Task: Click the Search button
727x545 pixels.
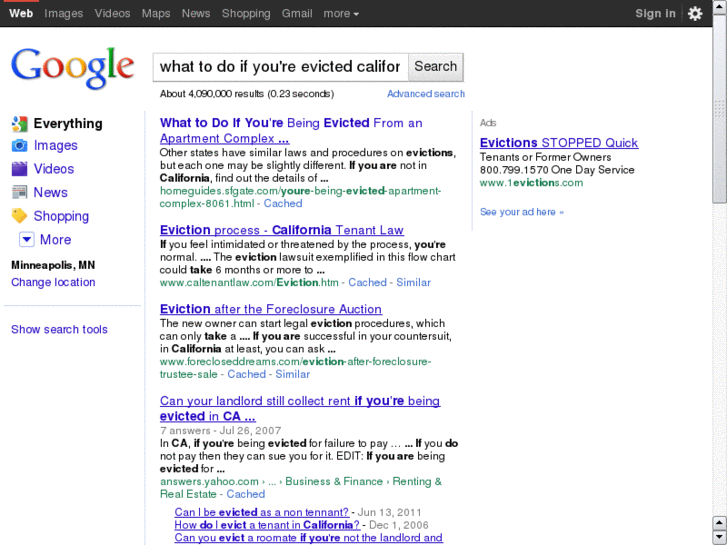Action: (x=435, y=67)
